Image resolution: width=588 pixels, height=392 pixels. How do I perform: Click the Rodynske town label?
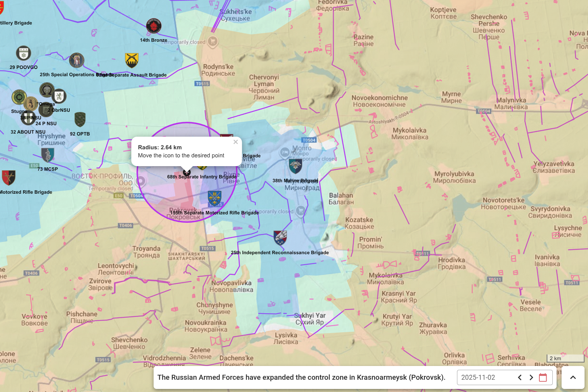click(x=218, y=70)
